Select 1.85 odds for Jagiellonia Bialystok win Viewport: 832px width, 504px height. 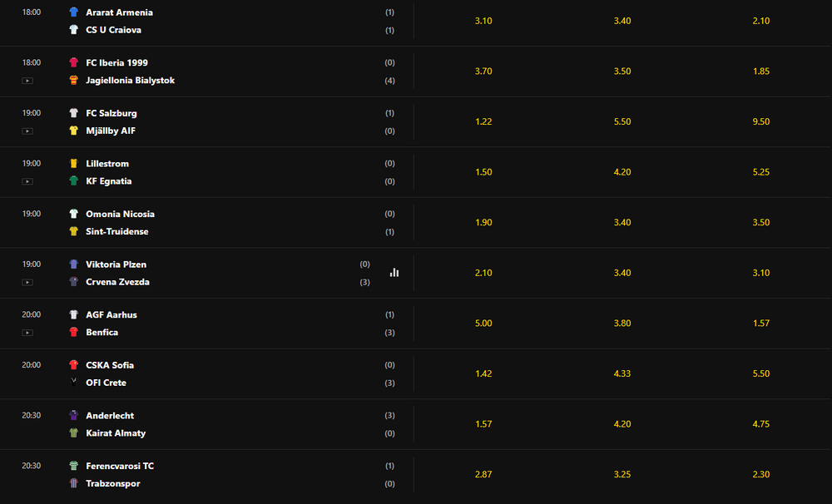tap(761, 71)
